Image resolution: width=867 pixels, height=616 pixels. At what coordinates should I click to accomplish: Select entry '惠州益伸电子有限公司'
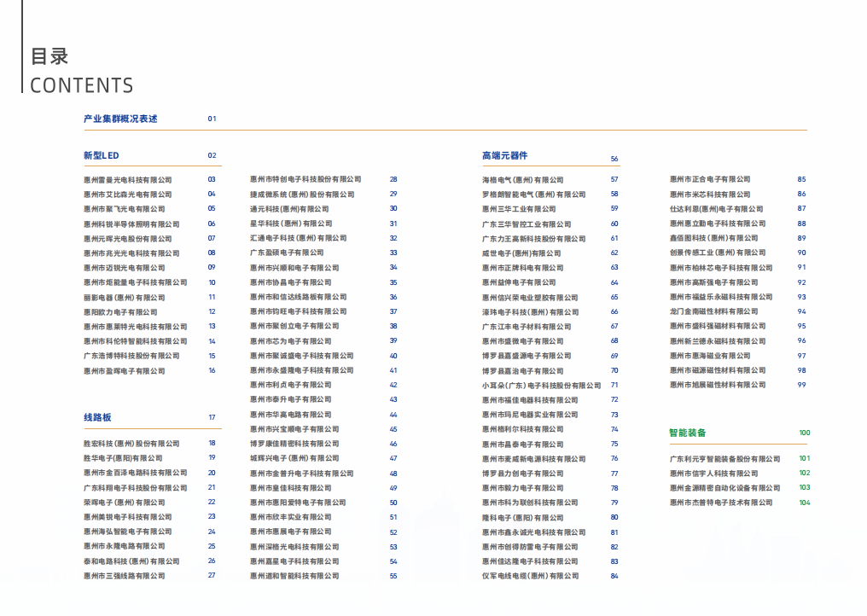point(519,282)
